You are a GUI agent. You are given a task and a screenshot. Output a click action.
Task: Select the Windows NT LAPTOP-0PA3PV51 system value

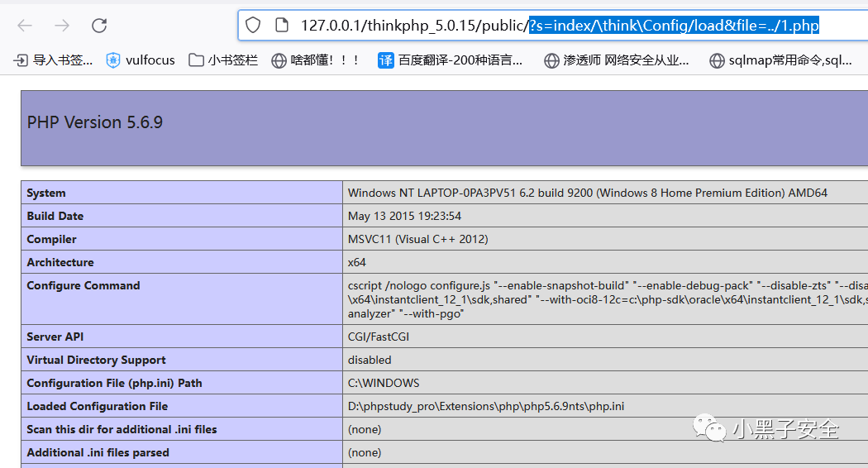click(587, 193)
